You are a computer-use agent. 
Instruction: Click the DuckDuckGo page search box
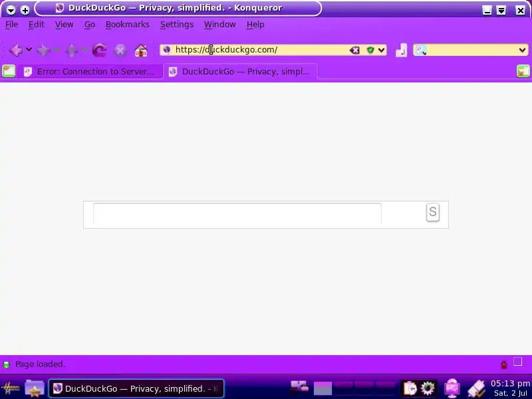(x=237, y=213)
